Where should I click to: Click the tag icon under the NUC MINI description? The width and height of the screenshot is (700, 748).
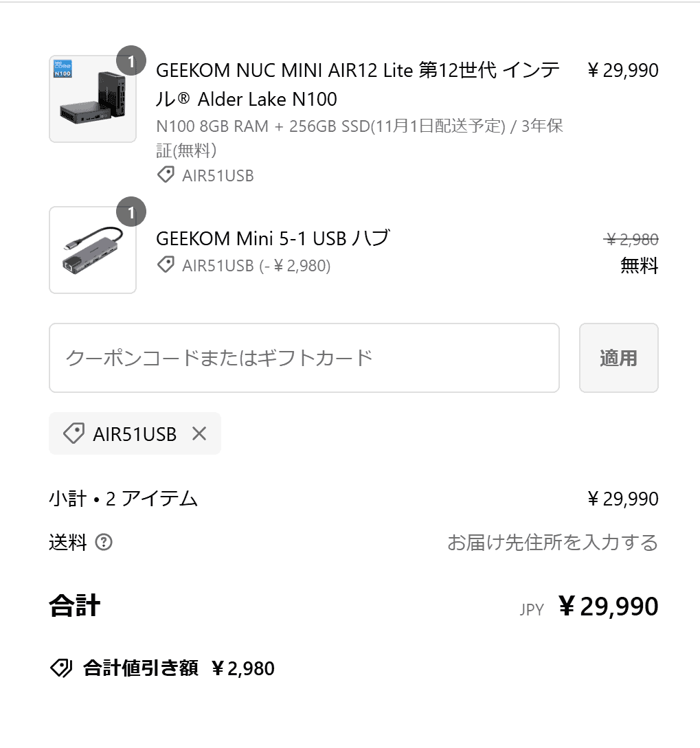click(x=166, y=175)
